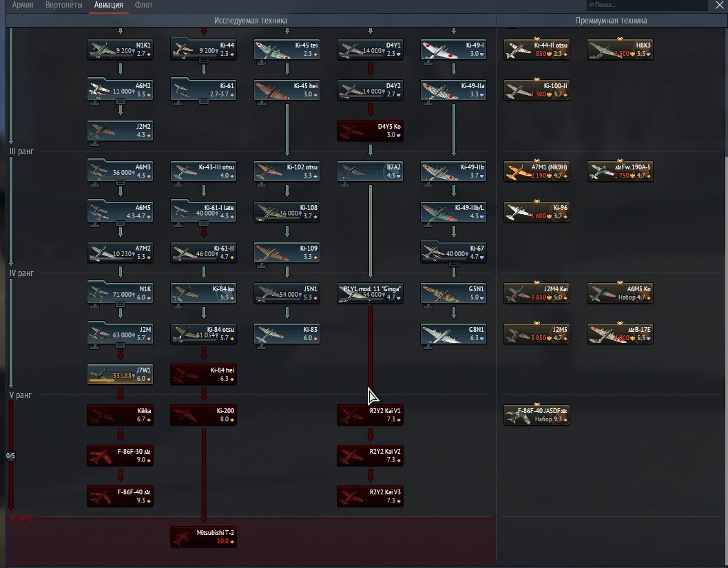Choose the Ki-49-I bomber card
The height and width of the screenshot is (568, 728).
point(454,49)
